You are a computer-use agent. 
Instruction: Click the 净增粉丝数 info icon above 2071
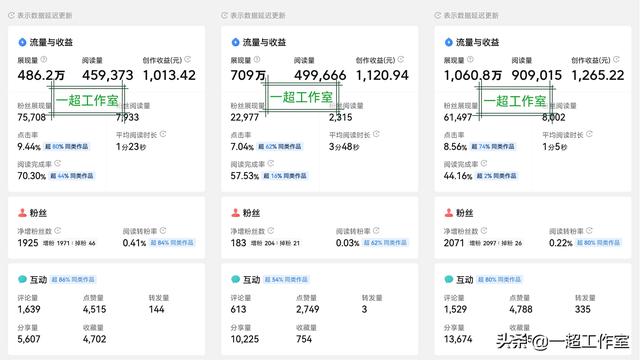click(x=484, y=230)
